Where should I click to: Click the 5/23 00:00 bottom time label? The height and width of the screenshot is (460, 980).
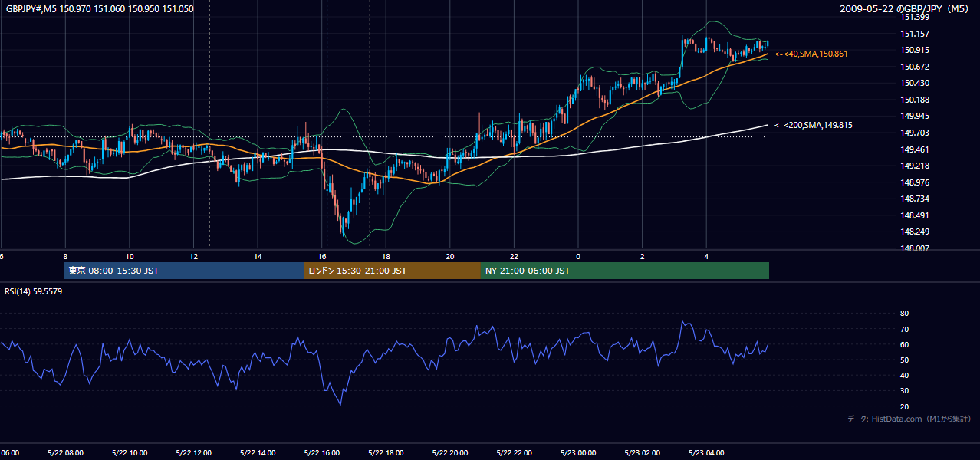578,452
